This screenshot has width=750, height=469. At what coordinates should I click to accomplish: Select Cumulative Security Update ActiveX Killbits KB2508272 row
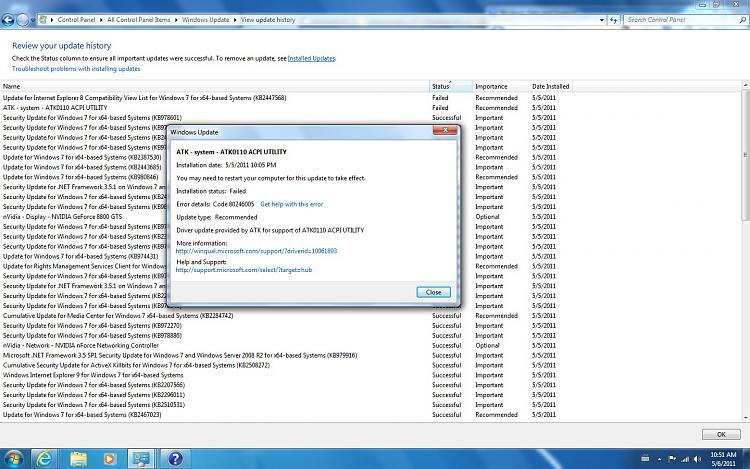coord(286,365)
